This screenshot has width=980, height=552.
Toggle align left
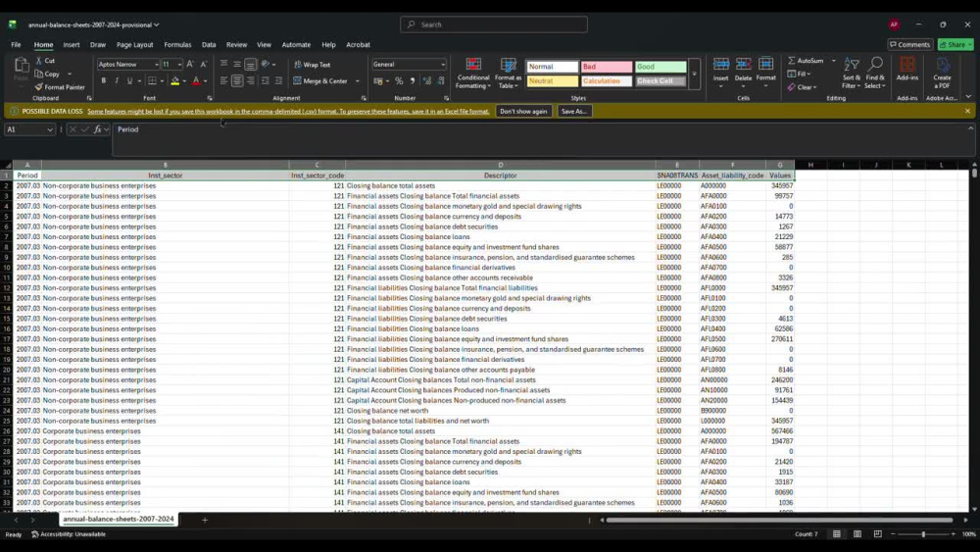pos(223,80)
